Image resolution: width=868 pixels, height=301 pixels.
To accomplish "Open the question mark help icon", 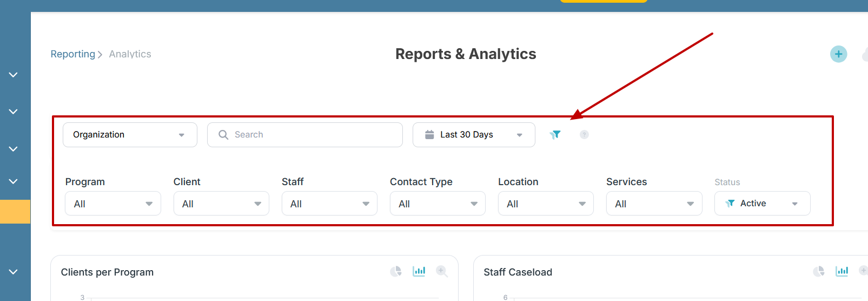I will pyautogui.click(x=584, y=135).
